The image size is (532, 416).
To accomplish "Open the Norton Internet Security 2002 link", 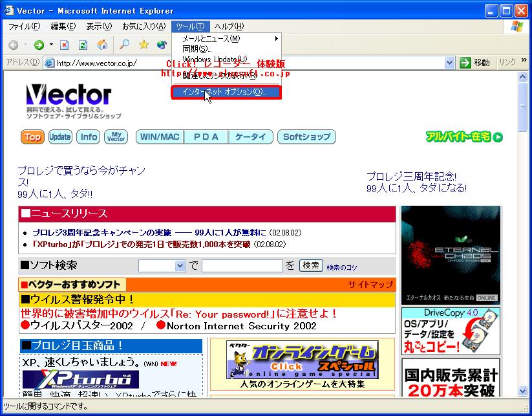I will 242,325.
